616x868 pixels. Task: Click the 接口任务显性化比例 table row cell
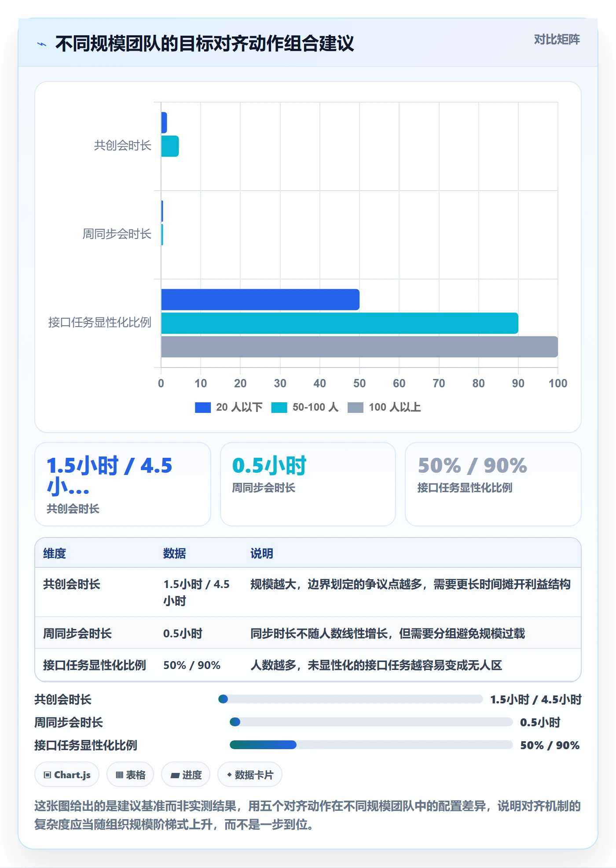95,665
